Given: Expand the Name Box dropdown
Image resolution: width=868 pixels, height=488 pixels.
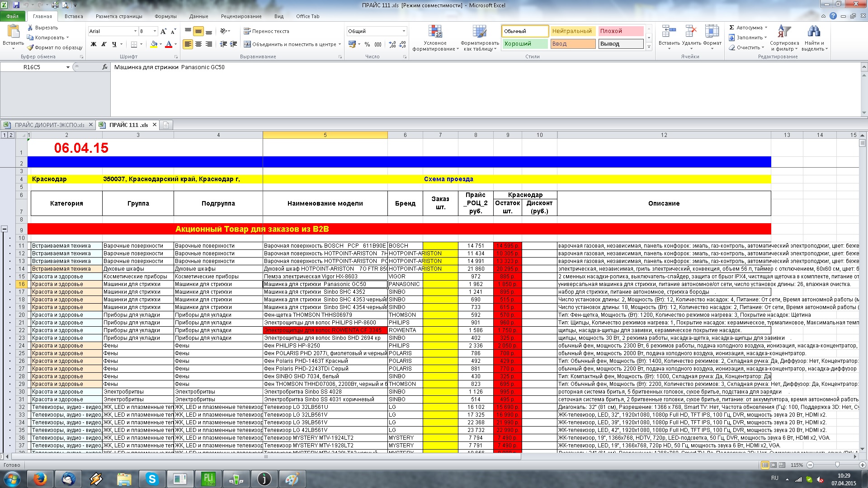Looking at the screenshot, I should 68,67.
